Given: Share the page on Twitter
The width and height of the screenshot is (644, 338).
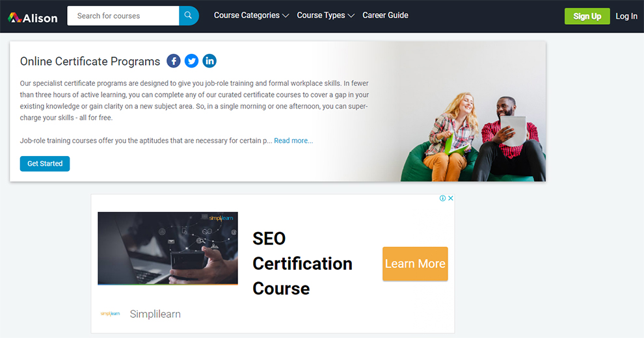Looking at the screenshot, I should [x=191, y=61].
